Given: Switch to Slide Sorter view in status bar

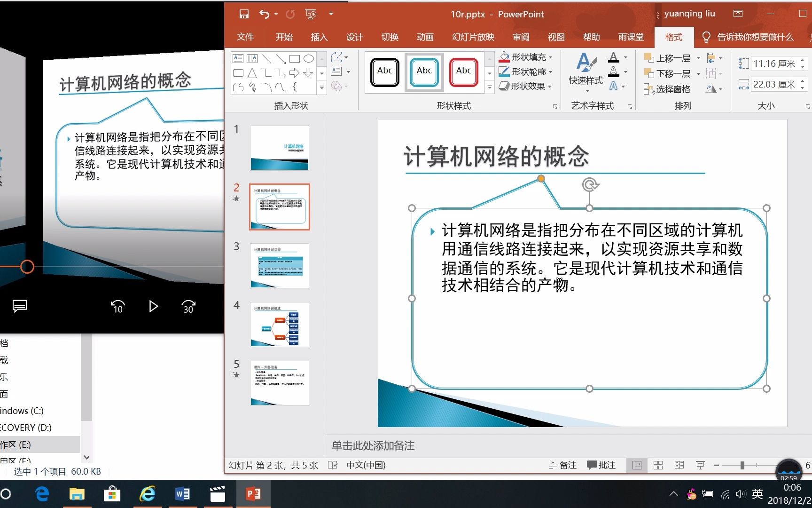Looking at the screenshot, I should click(658, 465).
